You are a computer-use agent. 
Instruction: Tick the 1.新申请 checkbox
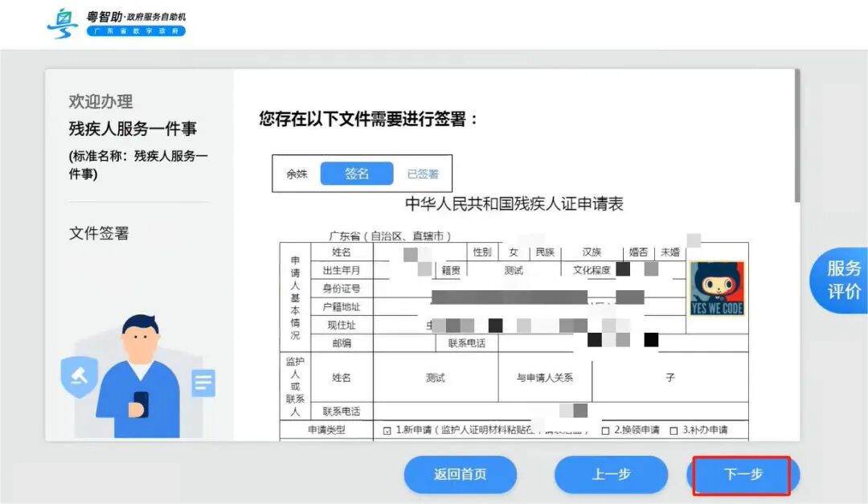[387, 430]
